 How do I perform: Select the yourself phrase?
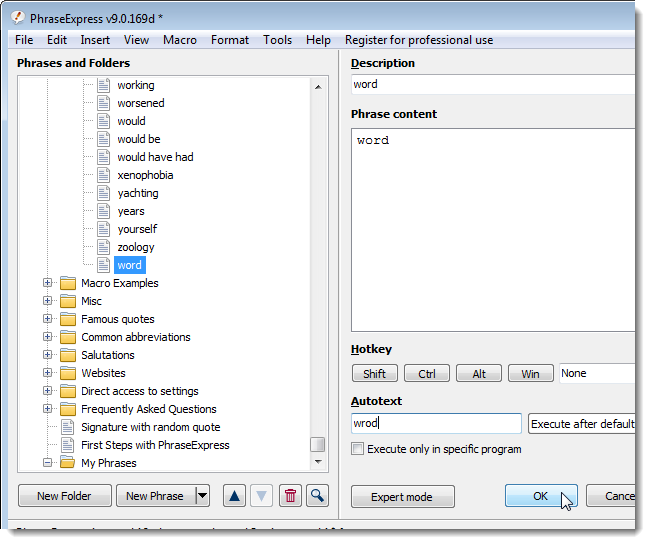click(x=138, y=229)
